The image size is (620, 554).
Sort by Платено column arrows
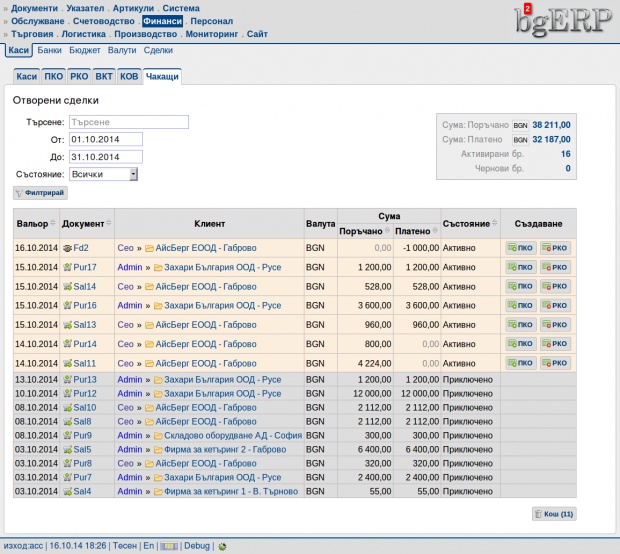point(435,231)
